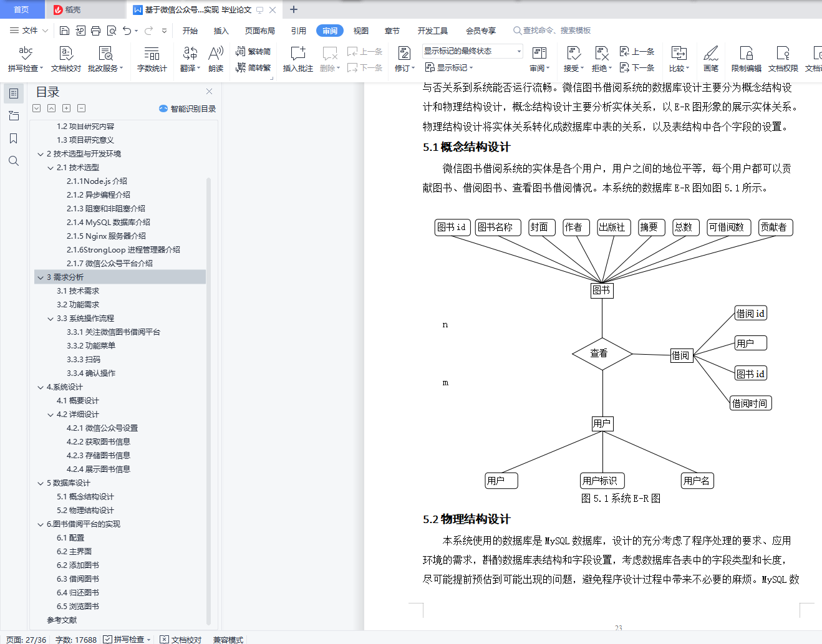Click the Print icon in quick access toolbar

[95, 31]
